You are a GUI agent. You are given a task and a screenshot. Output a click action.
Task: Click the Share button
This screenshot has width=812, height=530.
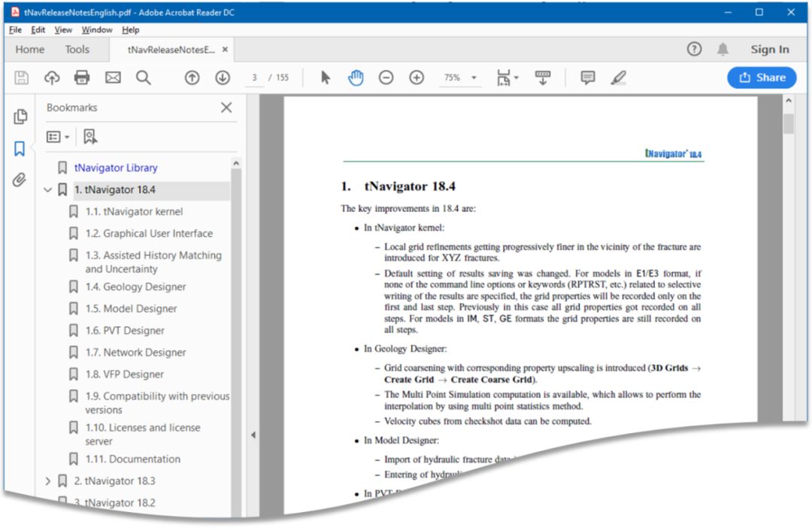tap(762, 77)
